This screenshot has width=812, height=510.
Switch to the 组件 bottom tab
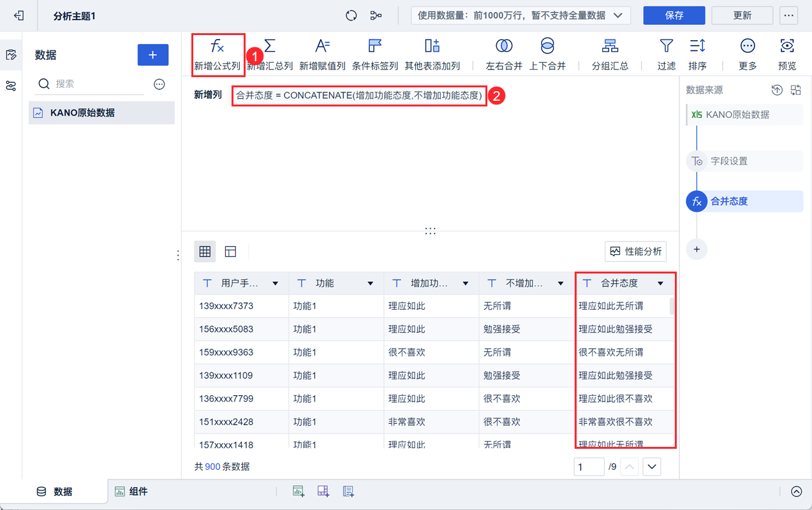click(131, 492)
